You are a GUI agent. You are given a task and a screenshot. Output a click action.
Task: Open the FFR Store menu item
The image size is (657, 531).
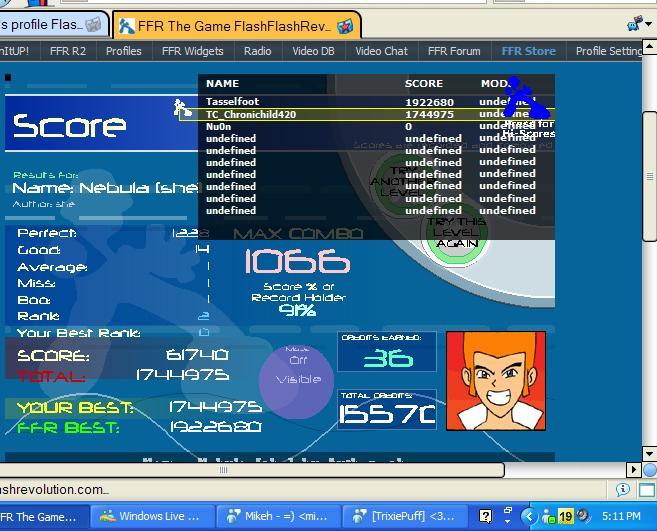pyautogui.click(x=527, y=51)
